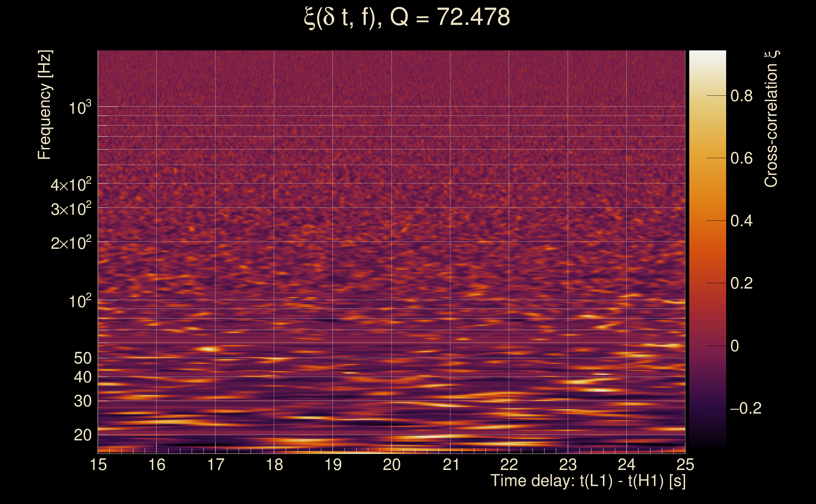Click the Frequency [Hz] axis label
The height and width of the screenshot is (504, 816).
click(x=44, y=105)
